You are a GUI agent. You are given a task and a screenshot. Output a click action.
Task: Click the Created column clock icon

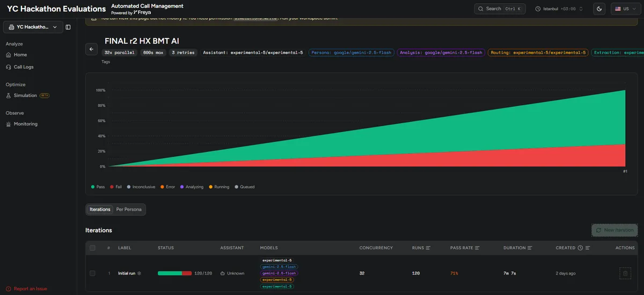580,248
